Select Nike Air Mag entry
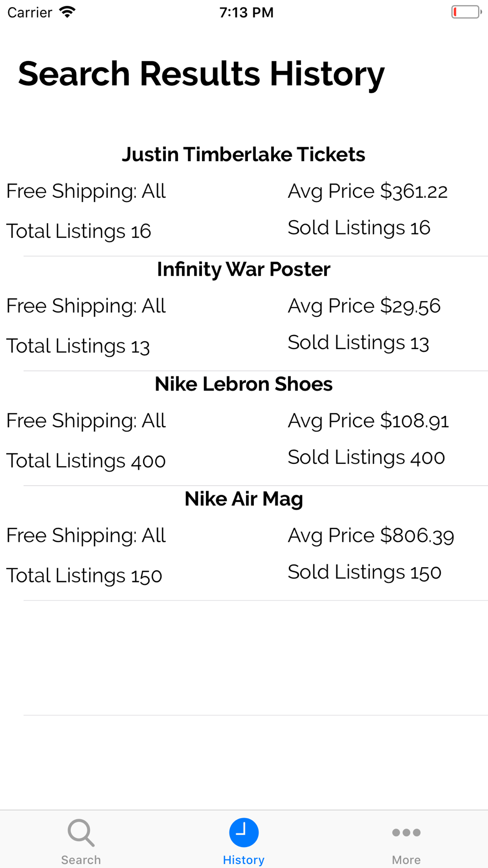Screen dimensions: 488x868 click(x=244, y=498)
